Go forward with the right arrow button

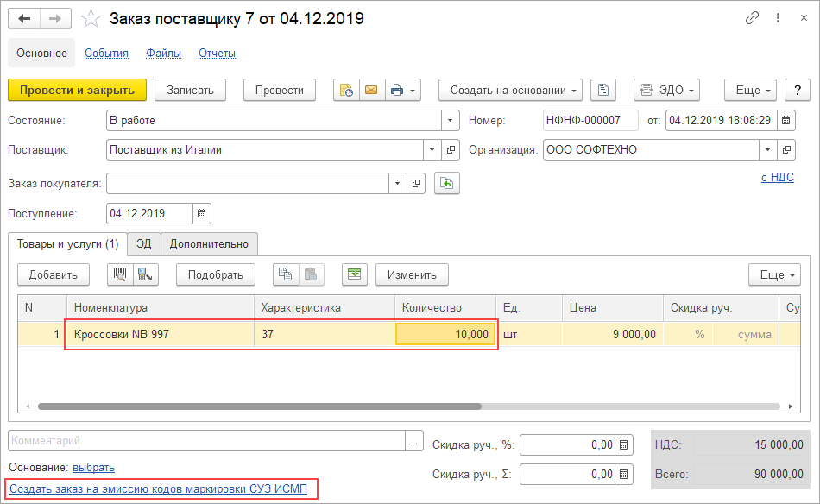click(55, 19)
